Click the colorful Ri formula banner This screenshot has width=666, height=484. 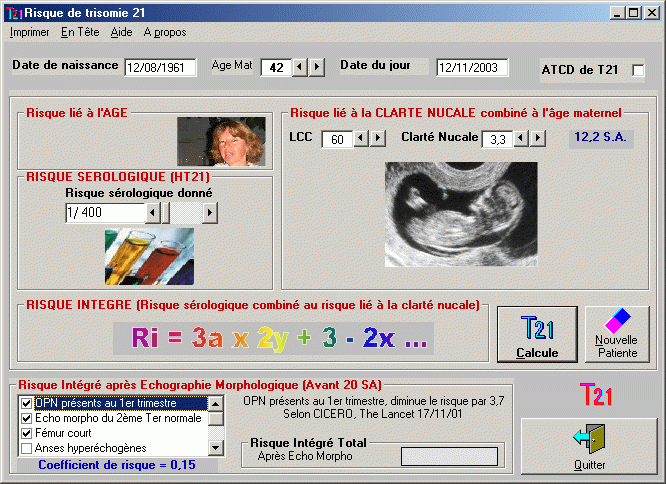274,338
